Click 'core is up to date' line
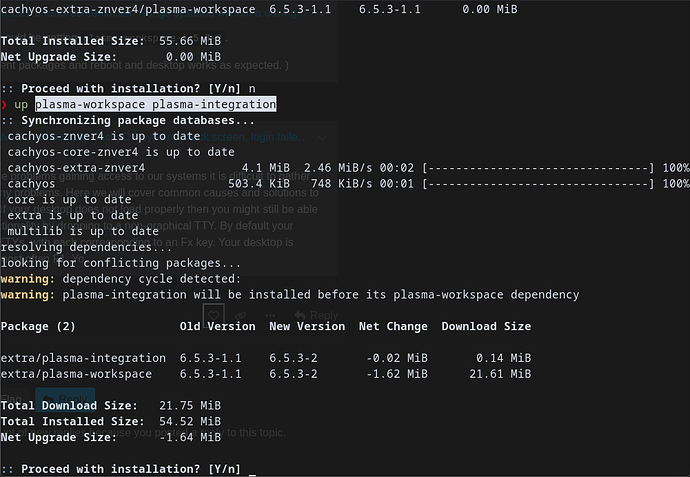The height and width of the screenshot is (477, 690). [69, 199]
